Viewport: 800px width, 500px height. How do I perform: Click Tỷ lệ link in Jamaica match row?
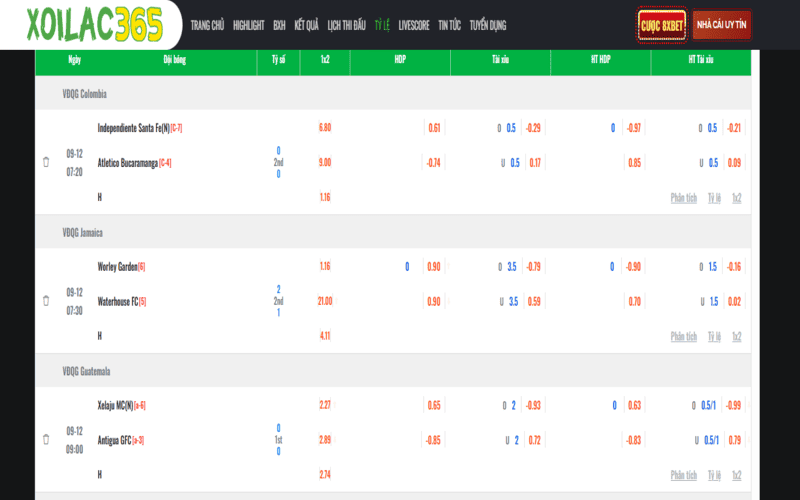[714, 337]
